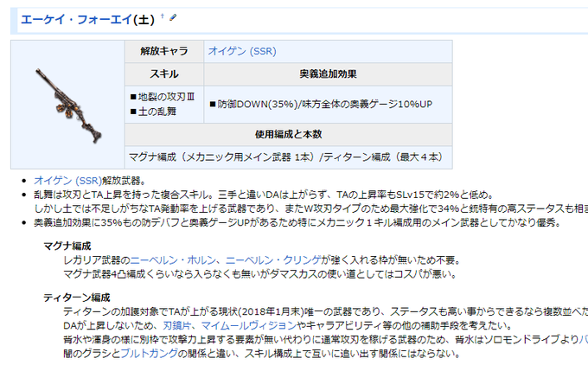Select the スキル header cell
This screenshot has width=588, height=365.
(164, 74)
